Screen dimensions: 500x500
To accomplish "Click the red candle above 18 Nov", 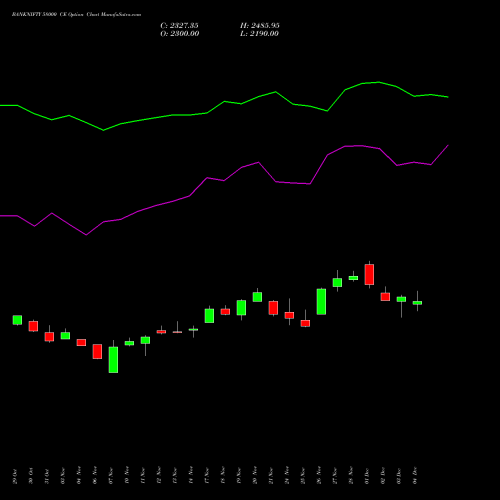I will (x=225, y=312).
